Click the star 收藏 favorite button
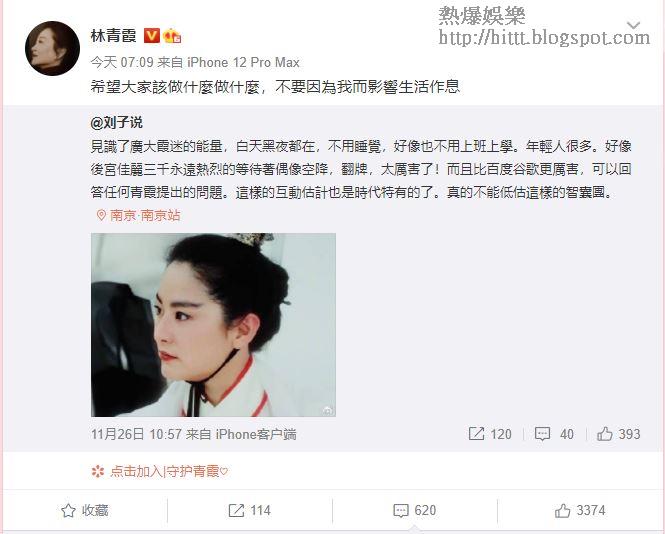 [85, 510]
